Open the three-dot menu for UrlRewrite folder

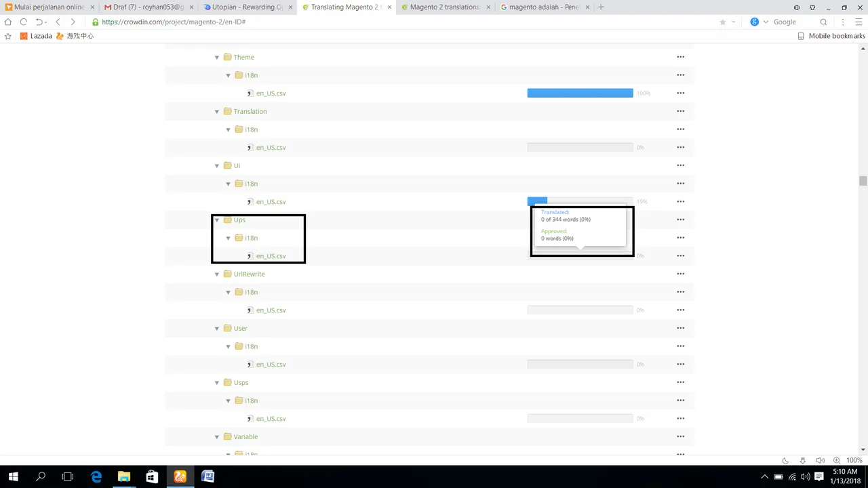[x=680, y=274]
